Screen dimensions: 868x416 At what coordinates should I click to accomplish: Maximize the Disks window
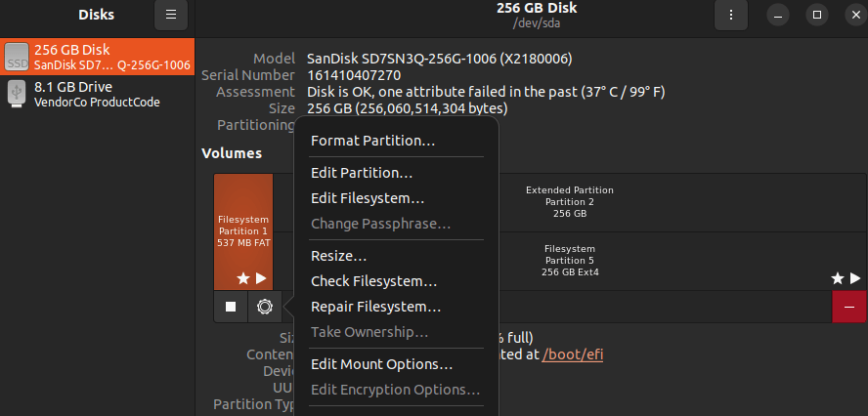[816, 15]
